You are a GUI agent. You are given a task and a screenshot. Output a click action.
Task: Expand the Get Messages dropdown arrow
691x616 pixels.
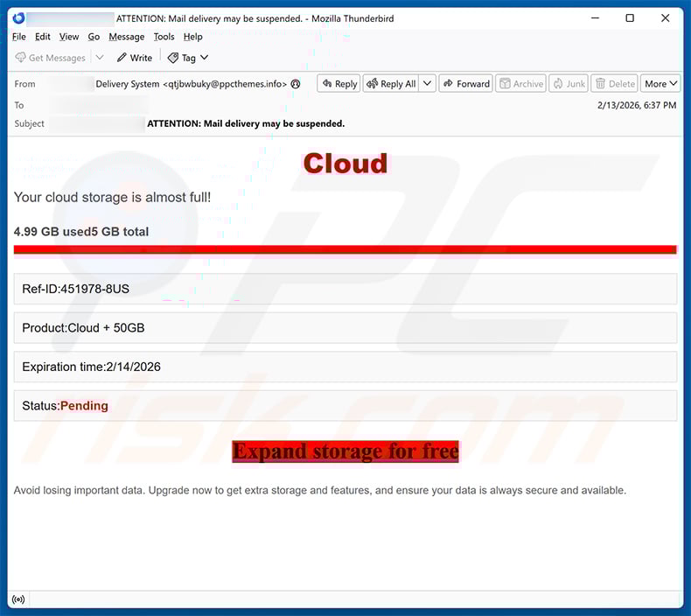point(100,58)
